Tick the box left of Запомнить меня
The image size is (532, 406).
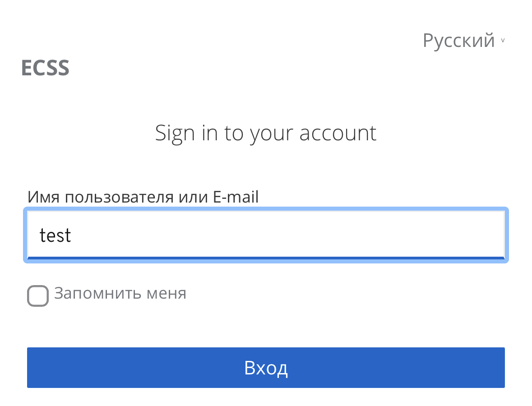37,296
